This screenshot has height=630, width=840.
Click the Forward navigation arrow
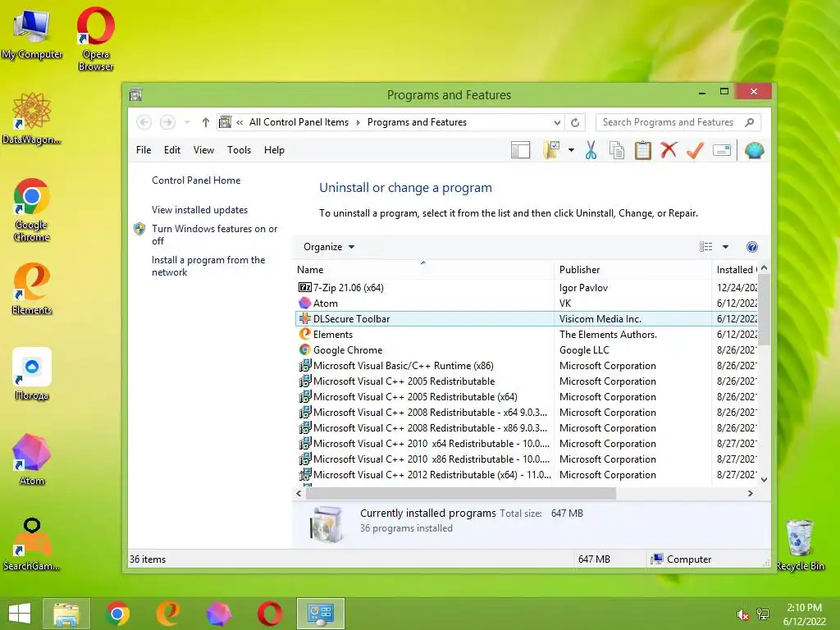tap(167, 122)
